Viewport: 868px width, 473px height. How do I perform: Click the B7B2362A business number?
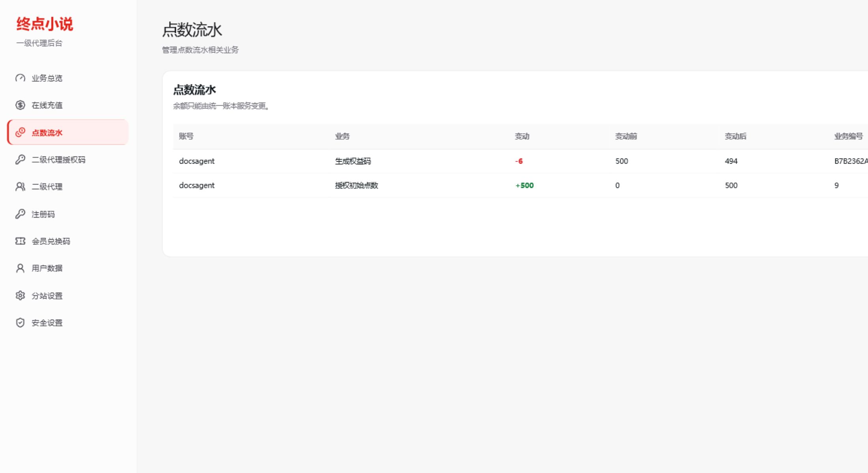851,161
